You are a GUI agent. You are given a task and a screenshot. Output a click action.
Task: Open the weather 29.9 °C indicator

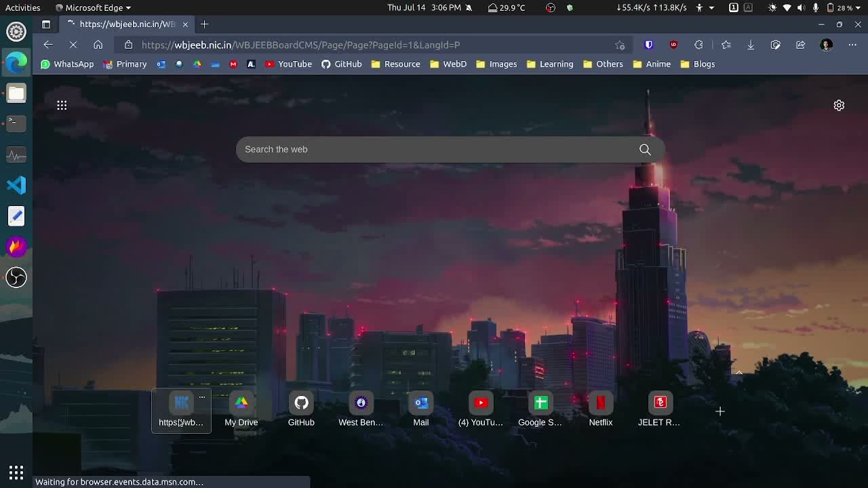(507, 7)
